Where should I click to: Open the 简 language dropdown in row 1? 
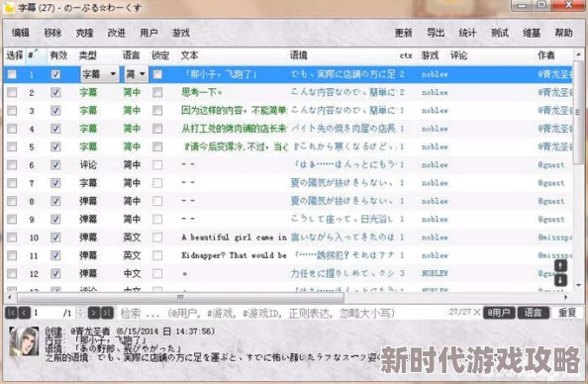(136, 74)
